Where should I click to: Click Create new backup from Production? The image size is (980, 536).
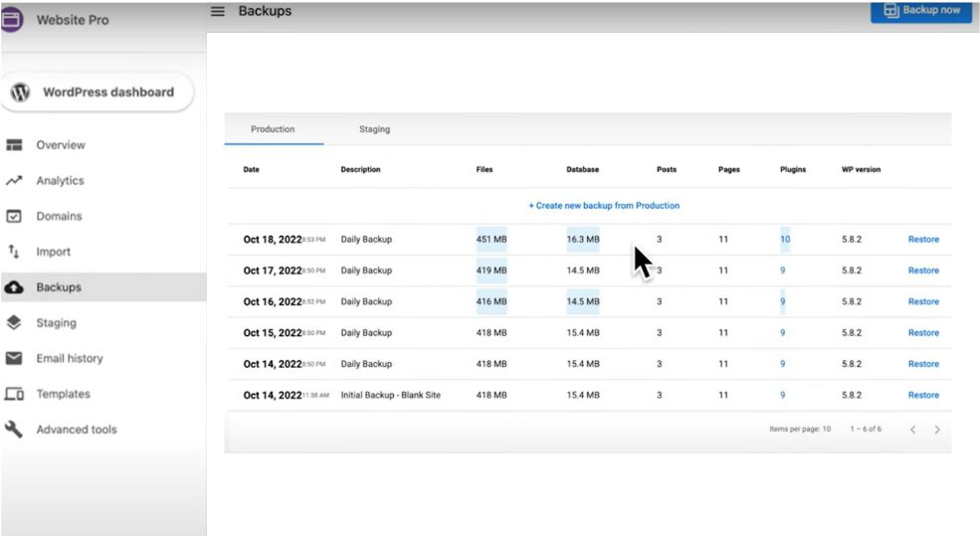point(604,206)
